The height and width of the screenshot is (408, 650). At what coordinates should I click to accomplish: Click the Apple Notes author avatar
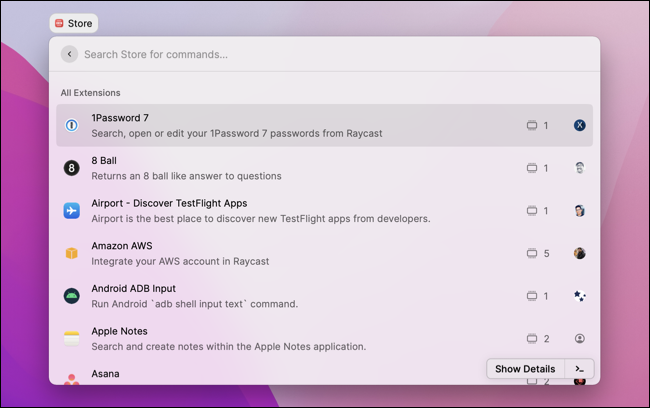tap(580, 339)
